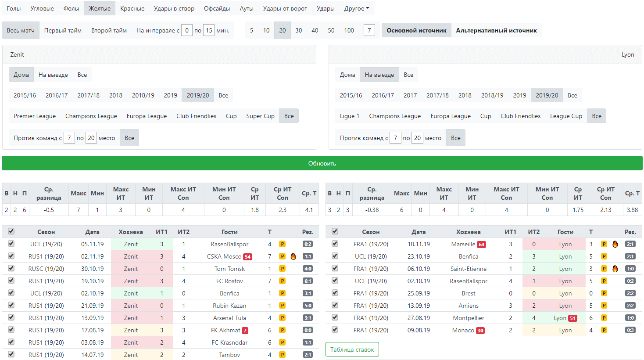Image resolution: width=644 pixels, height=360 pixels.
Task: Click yellow card icon in Marseille row
Action: coord(604,244)
